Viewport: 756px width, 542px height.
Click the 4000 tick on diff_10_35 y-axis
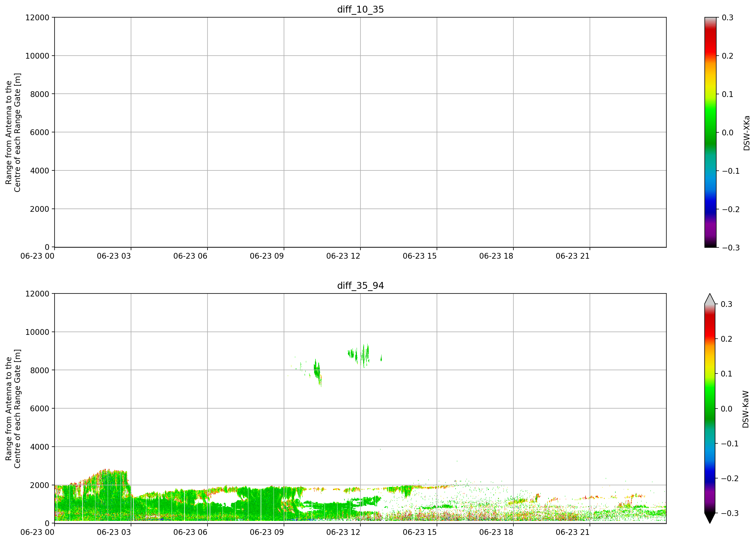coord(40,171)
